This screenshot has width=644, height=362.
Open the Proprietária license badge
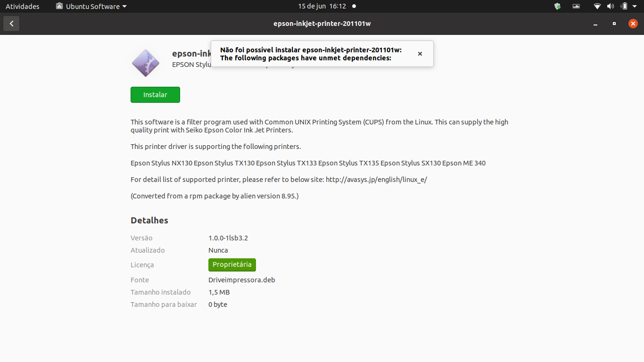coord(232,265)
